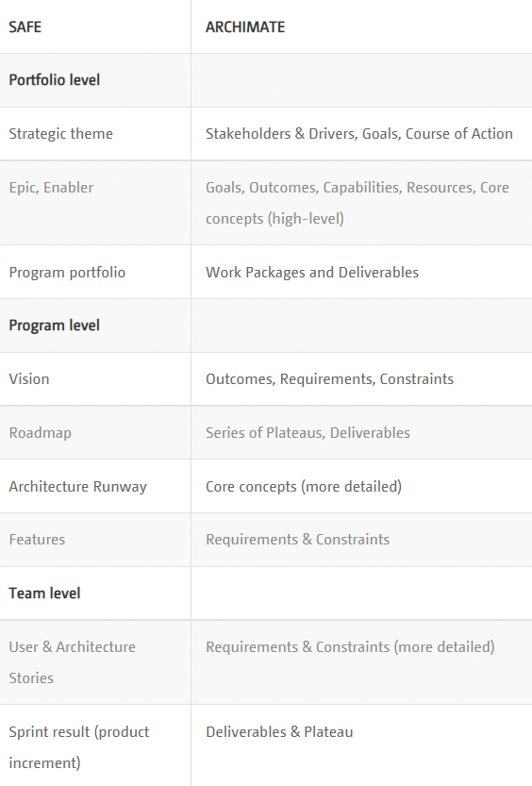This screenshot has width=532, height=786.
Task: Click the Strategic theme cell
Action: [95, 134]
